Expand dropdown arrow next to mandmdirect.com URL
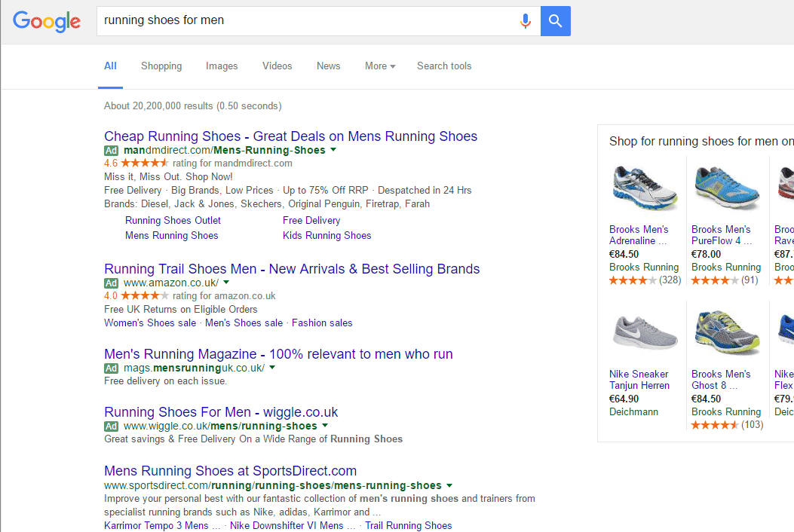Viewport: 794px width, 532px height. (x=333, y=149)
